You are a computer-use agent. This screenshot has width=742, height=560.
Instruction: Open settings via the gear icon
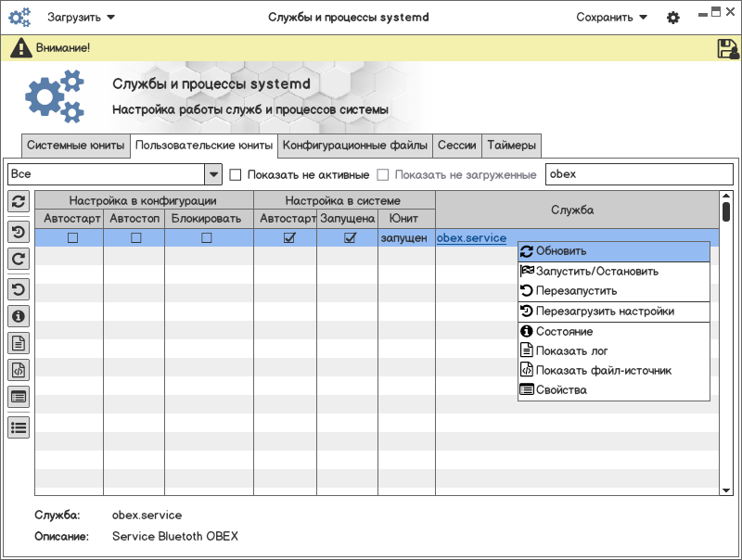tap(673, 18)
